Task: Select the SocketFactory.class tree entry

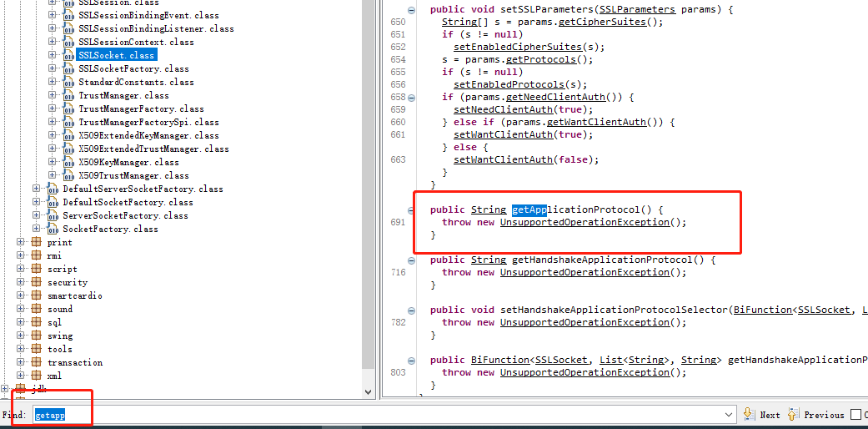Action: point(110,229)
